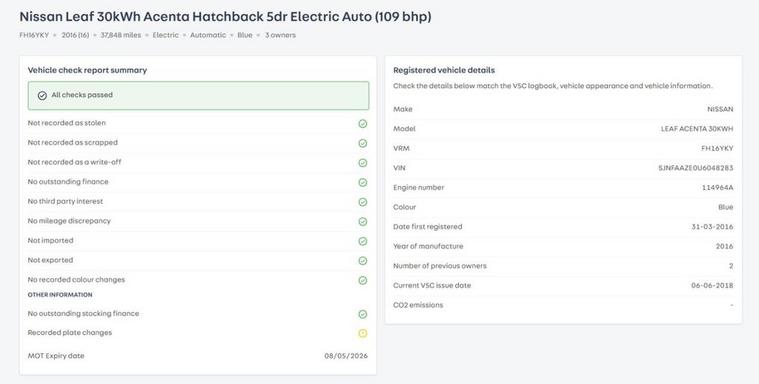Click the '2016 (16)' year text
The width and height of the screenshot is (759, 384).
click(x=75, y=35)
